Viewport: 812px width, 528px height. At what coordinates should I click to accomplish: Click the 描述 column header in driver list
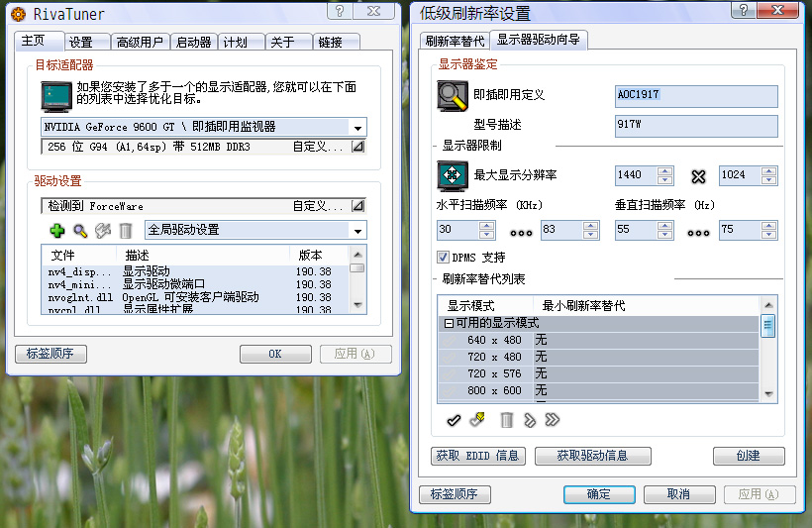[x=202, y=256]
